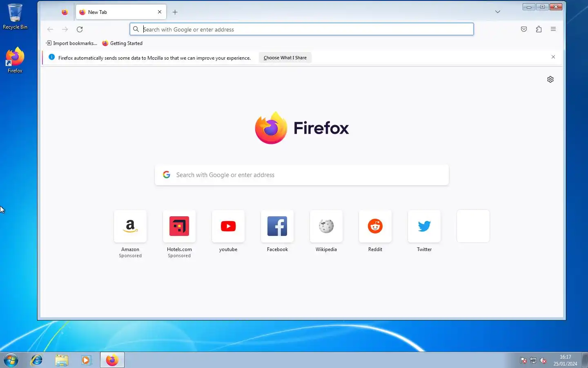Click the back navigation arrow
This screenshot has height=368, width=588.
tap(50, 29)
